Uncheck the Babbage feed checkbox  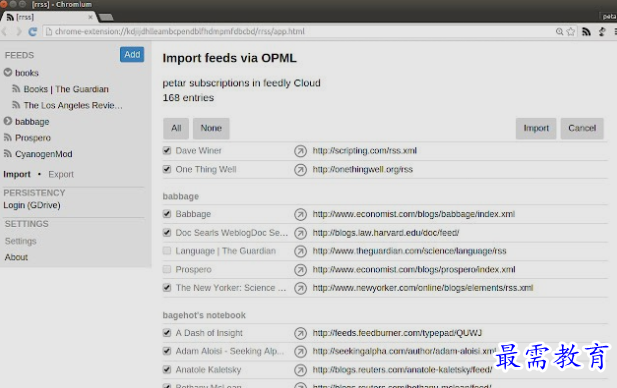(167, 214)
